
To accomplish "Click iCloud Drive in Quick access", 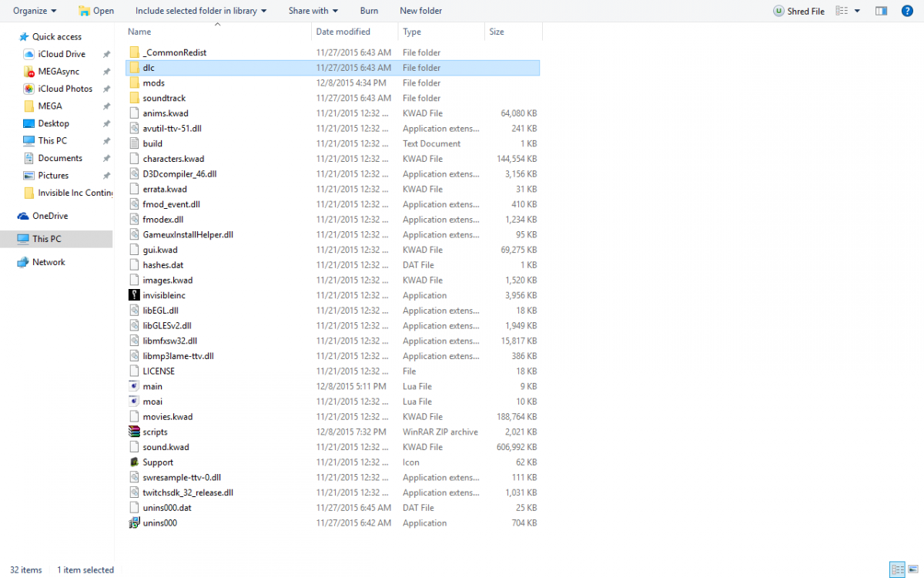I will click(x=61, y=54).
